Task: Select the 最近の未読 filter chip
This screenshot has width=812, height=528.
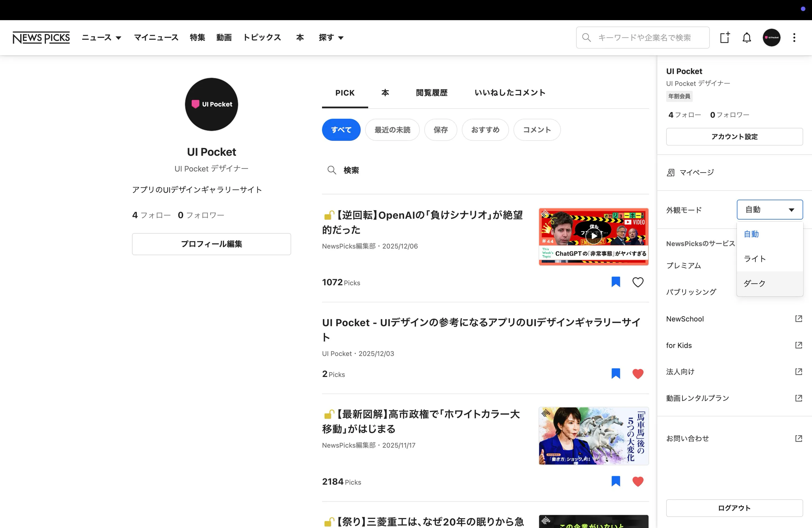Action: pos(392,130)
